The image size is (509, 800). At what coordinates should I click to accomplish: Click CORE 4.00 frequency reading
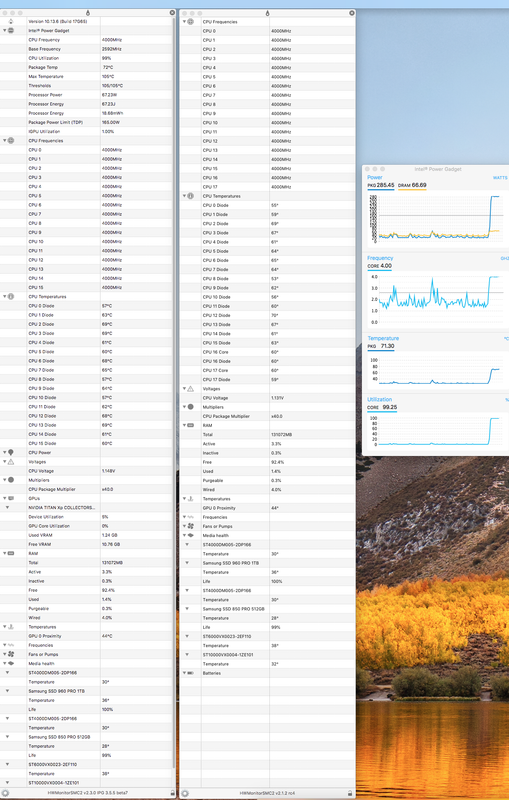(x=380, y=266)
